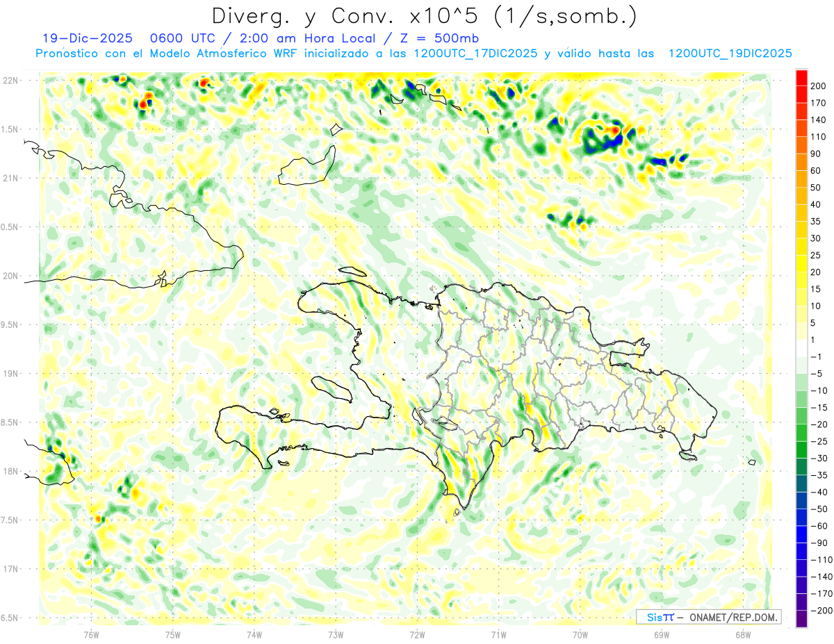Select the '75W' longitude label
Viewport: 834px width, 644px height.
click(173, 634)
